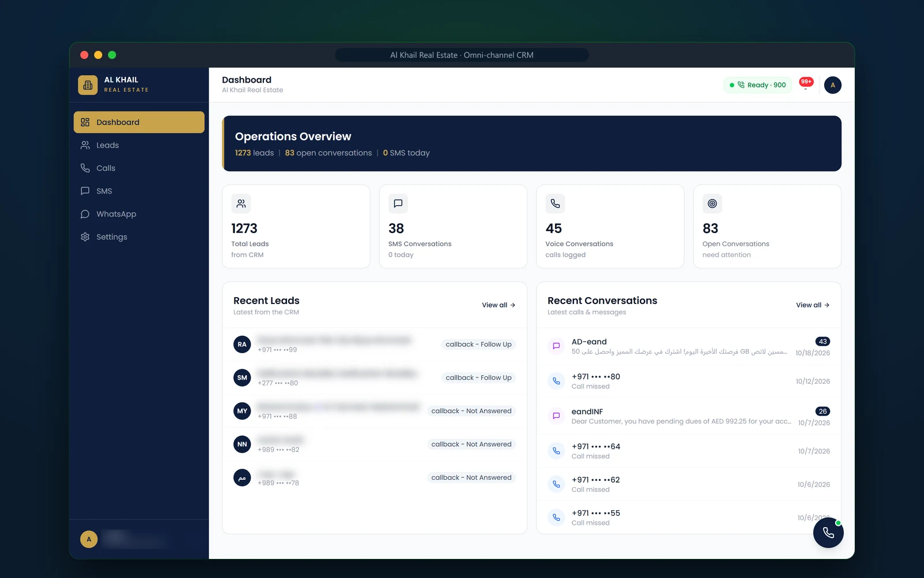The height and width of the screenshot is (578, 924).
Task: Click callback - Not Answered tag for +989 •••78
Action: point(471,477)
